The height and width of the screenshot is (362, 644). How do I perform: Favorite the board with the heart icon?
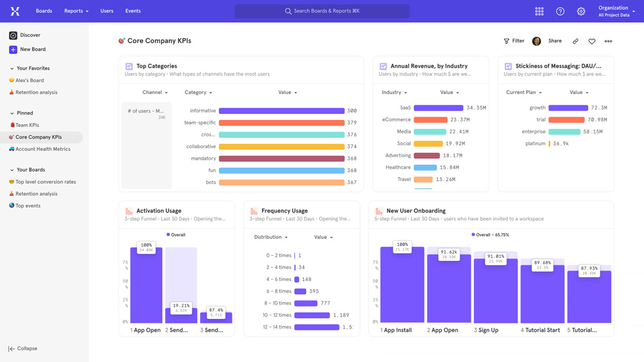pyautogui.click(x=592, y=41)
